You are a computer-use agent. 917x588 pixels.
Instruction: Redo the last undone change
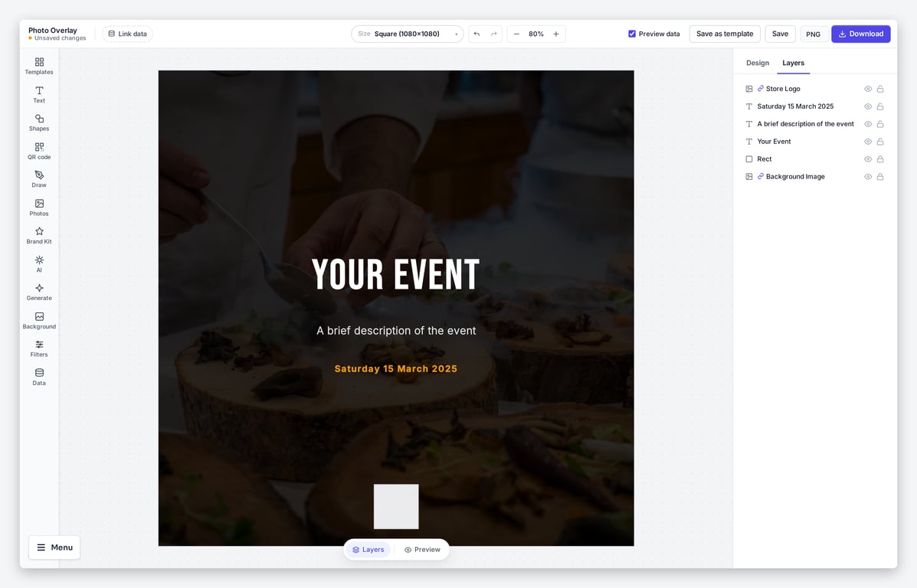(x=493, y=34)
